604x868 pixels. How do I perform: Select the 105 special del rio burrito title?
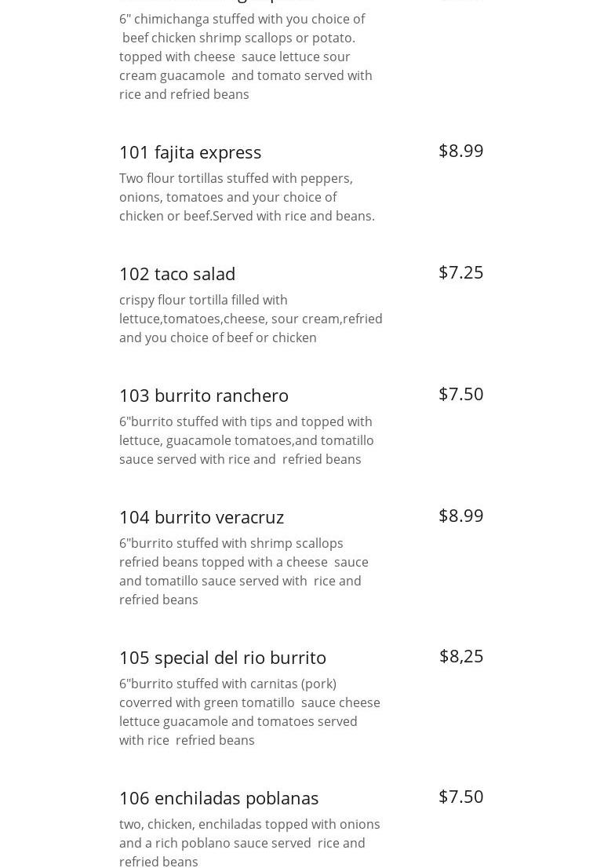(x=223, y=657)
